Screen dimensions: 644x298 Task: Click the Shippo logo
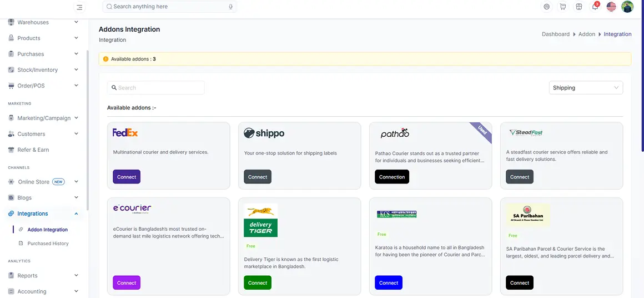(x=264, y=133)
